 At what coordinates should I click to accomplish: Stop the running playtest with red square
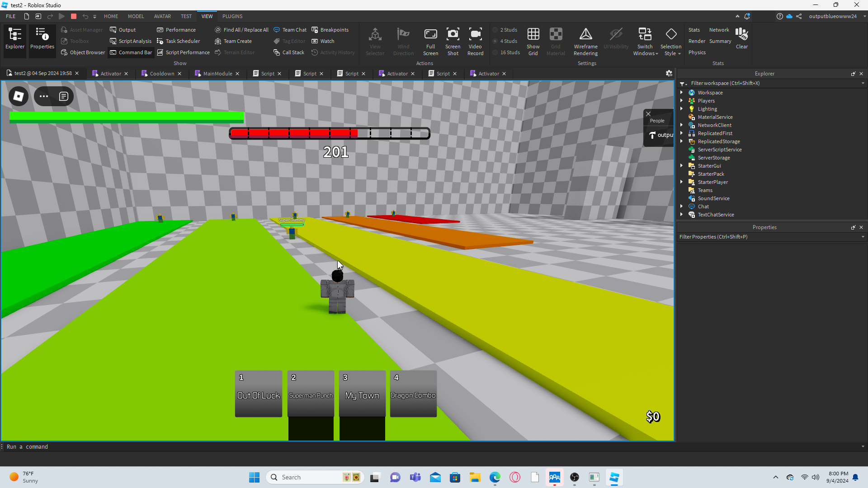(74, 16)
